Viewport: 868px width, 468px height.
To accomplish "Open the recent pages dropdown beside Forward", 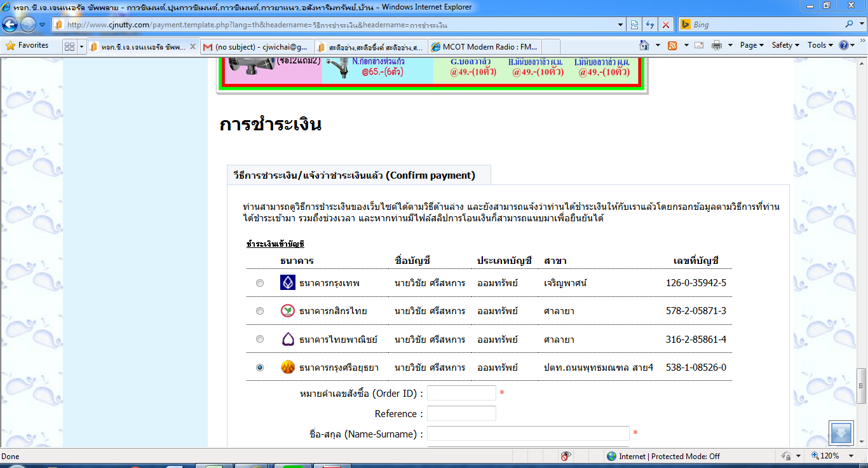I will pyautogui.click(x=42, y=25).
